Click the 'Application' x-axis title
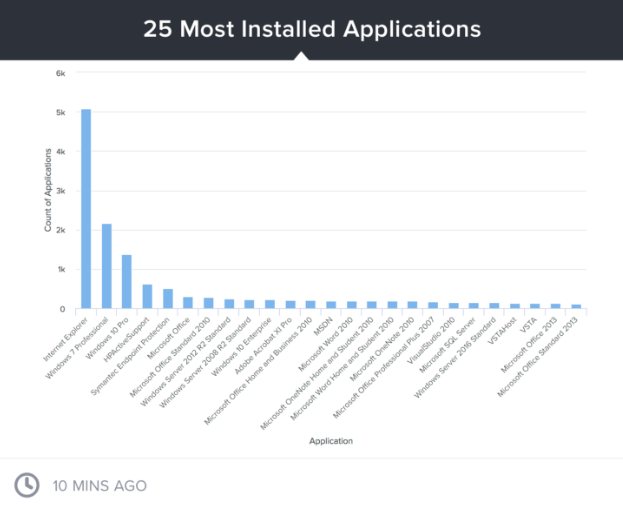 (331, 441)
